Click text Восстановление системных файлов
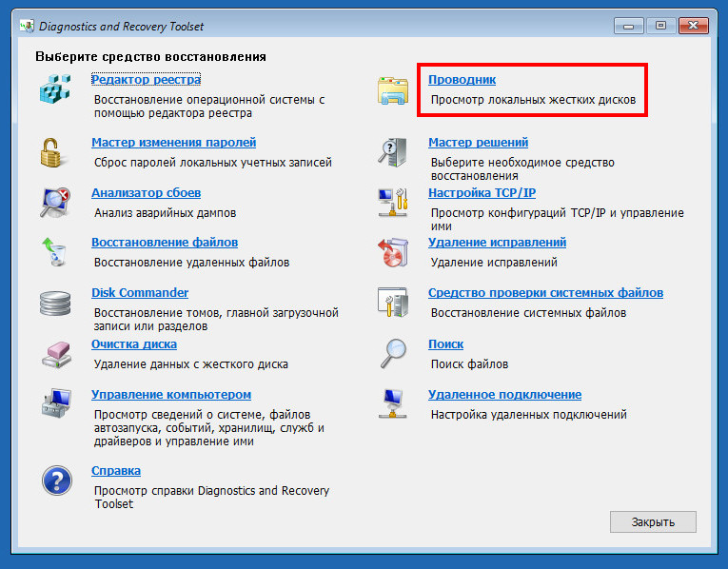This screenshot has height=569, width=728. pyautogui.click(x=528, y=313)
